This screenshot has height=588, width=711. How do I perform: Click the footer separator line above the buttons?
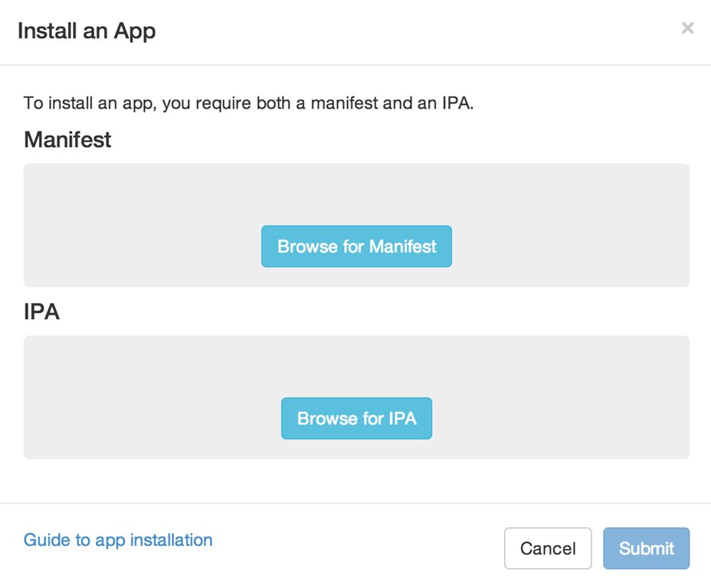[x=355, y=503]
